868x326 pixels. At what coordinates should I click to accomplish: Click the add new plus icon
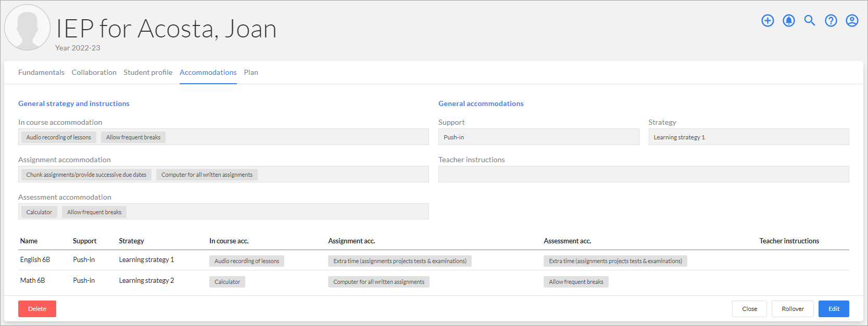768,21
